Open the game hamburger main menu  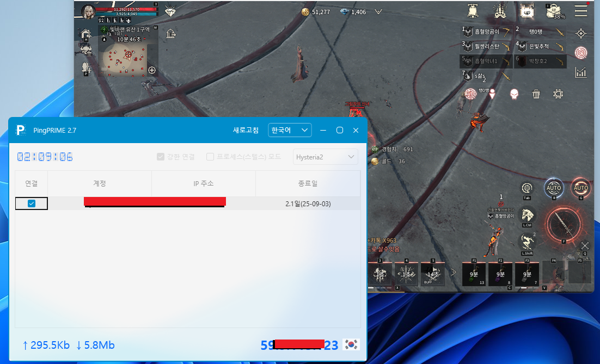pos(581,10)
